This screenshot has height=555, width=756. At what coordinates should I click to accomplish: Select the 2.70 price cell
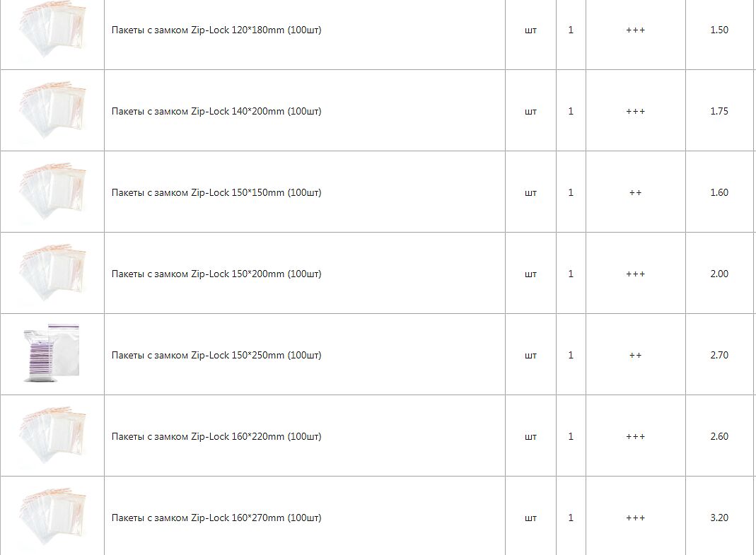pos(719,356)
